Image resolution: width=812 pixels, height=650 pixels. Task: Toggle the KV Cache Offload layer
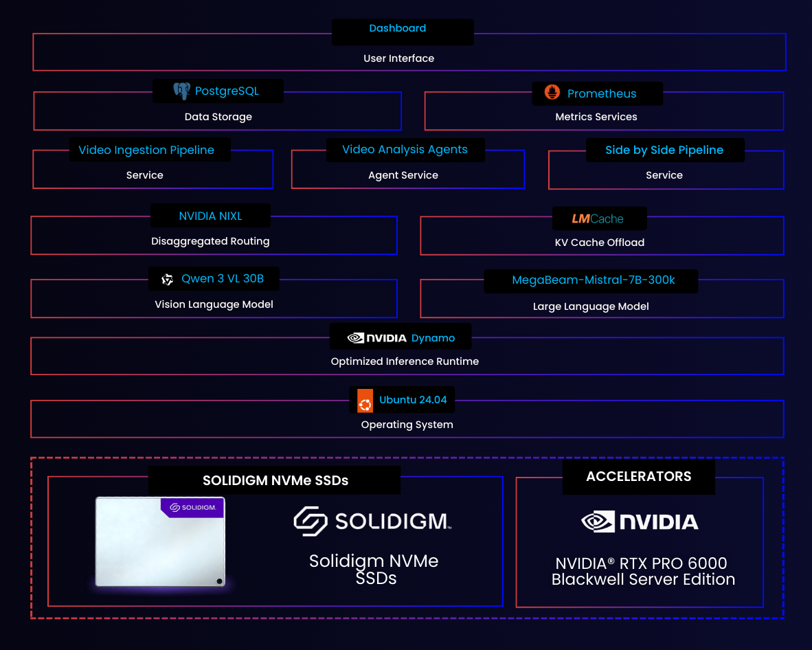pyautogui.click(x=599, y=243)
